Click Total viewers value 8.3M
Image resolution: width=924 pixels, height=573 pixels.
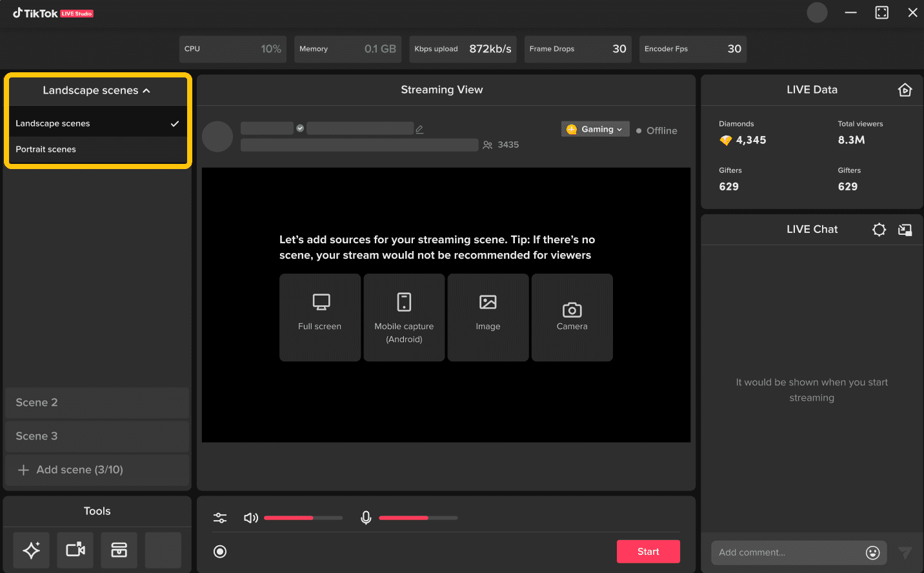point(851,140)
